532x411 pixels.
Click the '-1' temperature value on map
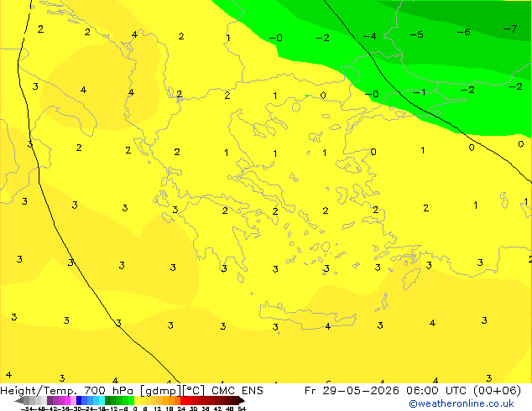tap(420, 92)
